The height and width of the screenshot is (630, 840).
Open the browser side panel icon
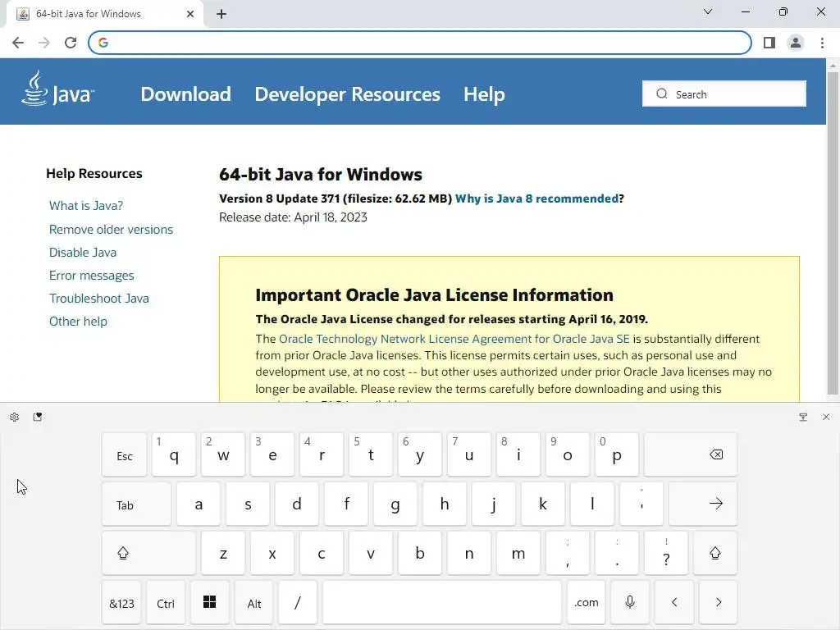click(x=769, y=43)
